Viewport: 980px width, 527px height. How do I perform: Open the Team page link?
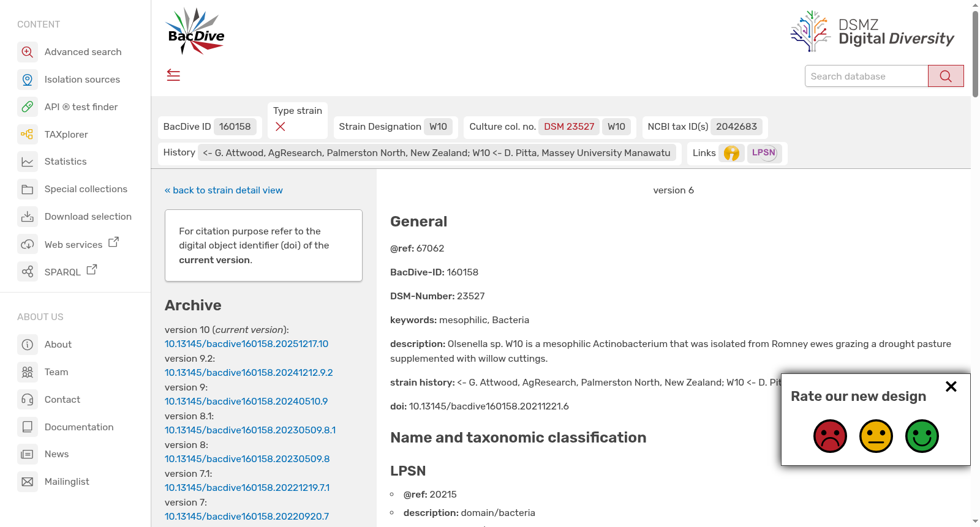(56, 372)
